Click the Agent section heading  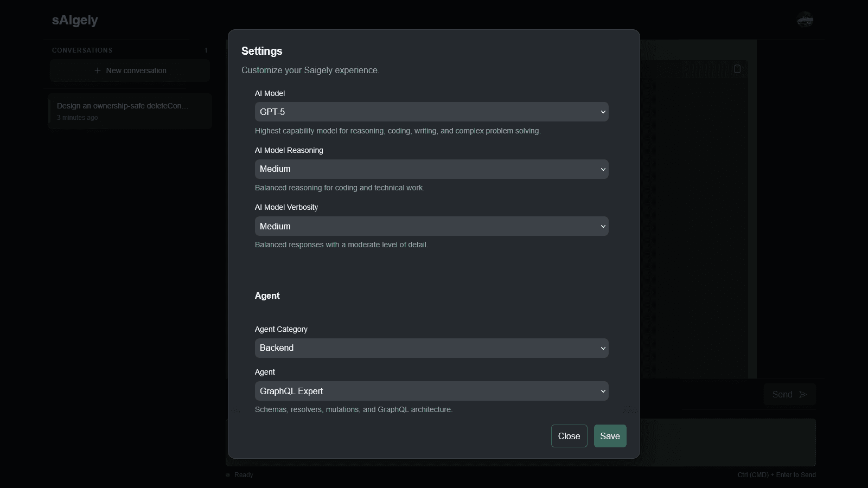267,296
